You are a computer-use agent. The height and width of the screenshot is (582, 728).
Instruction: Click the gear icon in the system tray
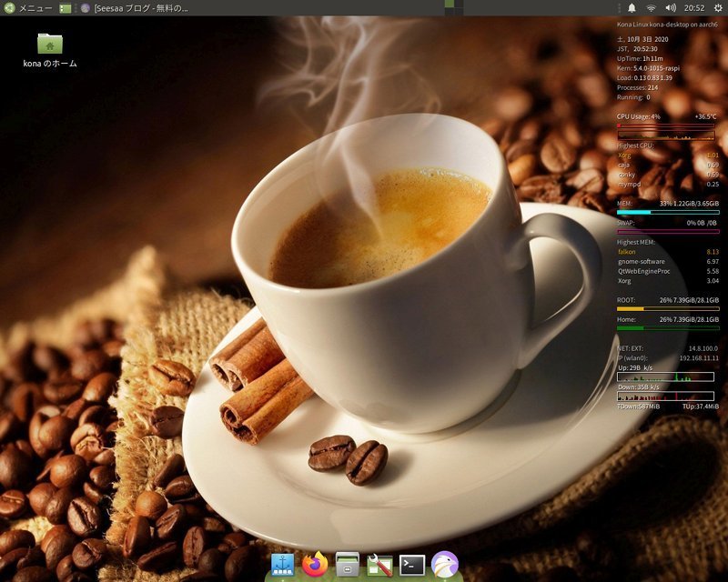[x=719, y=8]
